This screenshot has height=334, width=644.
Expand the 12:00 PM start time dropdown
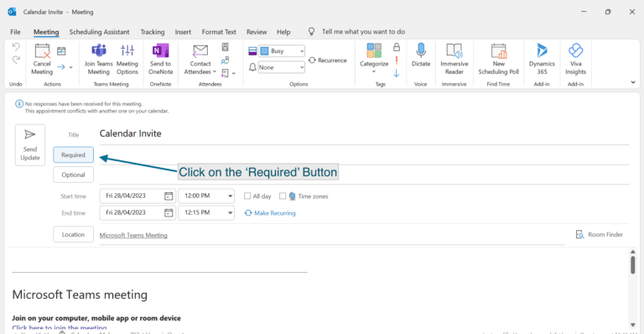point(230,196)
